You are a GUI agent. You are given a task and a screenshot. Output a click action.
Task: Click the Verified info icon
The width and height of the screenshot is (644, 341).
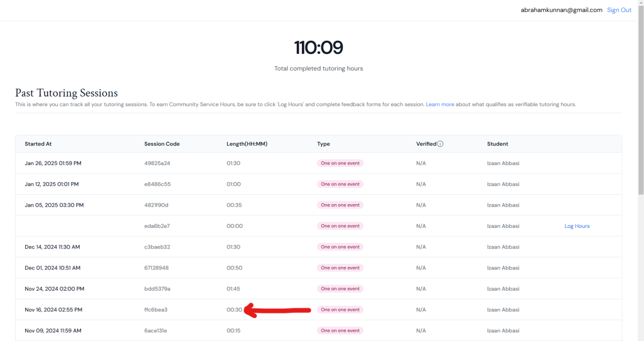440,144
